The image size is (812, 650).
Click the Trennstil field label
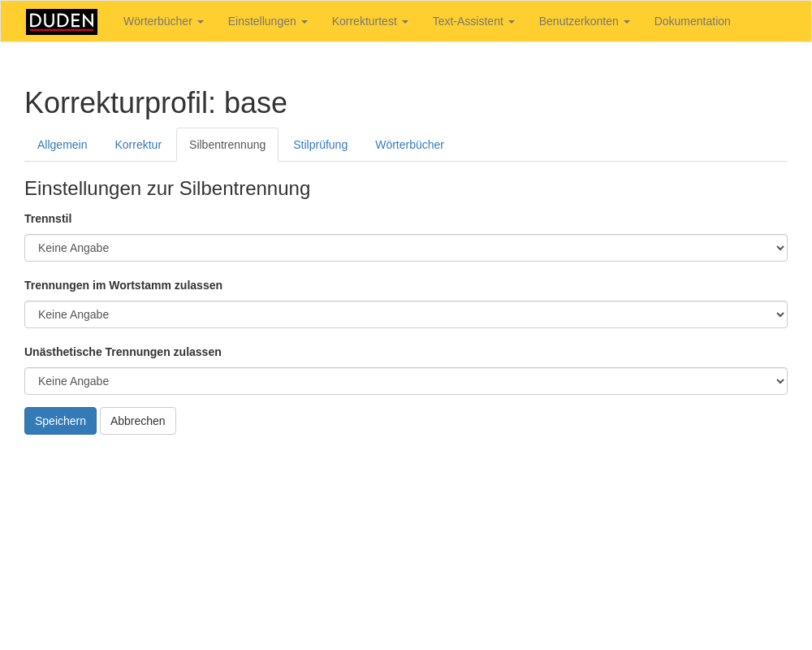click(48, 219)
